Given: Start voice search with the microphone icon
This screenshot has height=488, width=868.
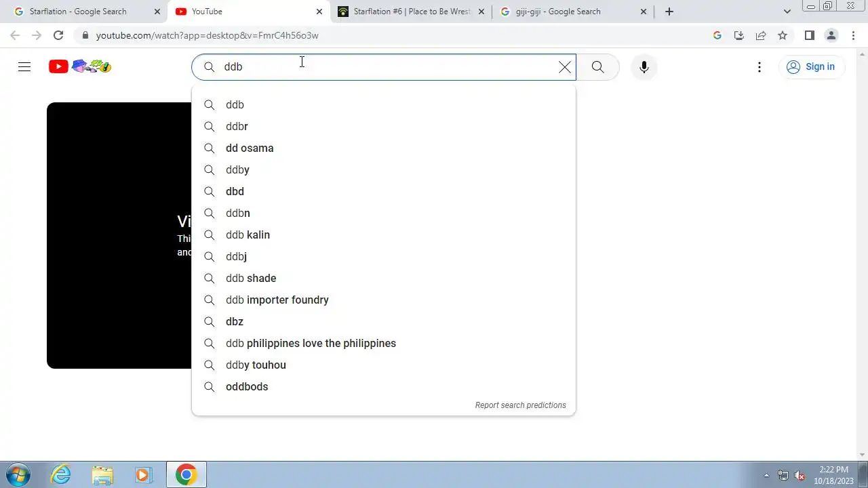Looking at the screenshot, I should pos(644,67).
